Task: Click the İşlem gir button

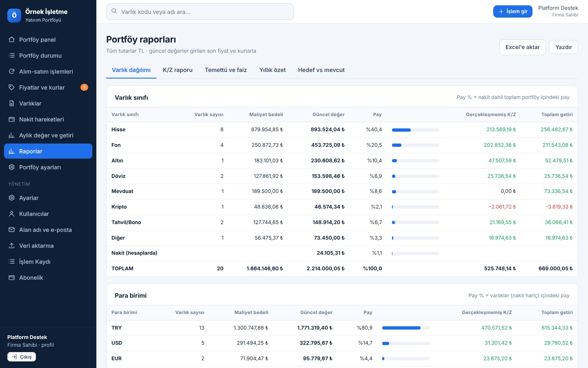Action: tap(513, 11)
